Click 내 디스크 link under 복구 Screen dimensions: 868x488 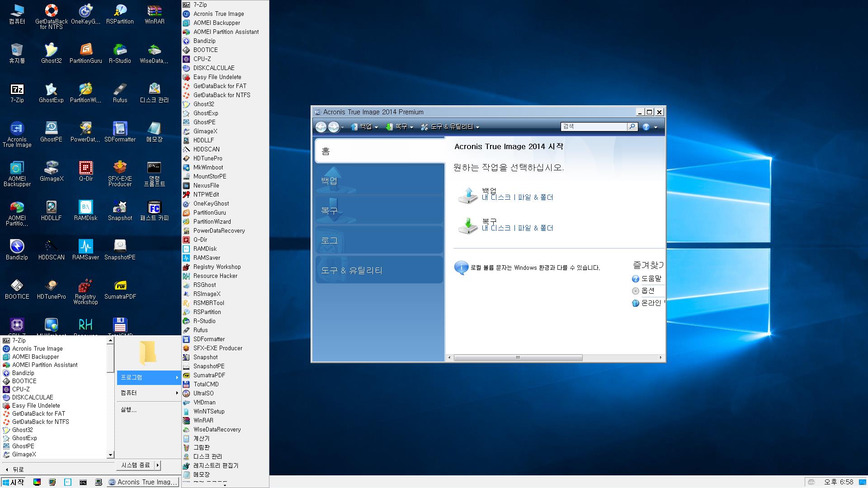496,228
